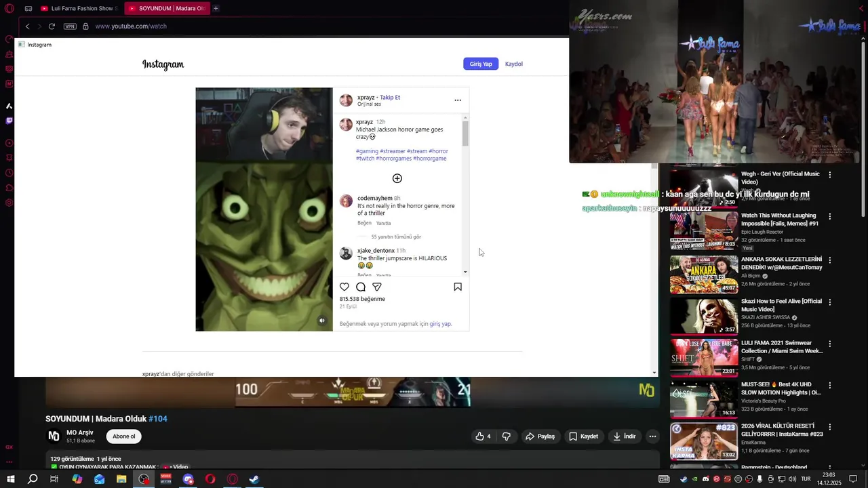Dislike the YouTube video thumbs-down
Viewport: 868px width, 488px height.
[x=507, y=436]
